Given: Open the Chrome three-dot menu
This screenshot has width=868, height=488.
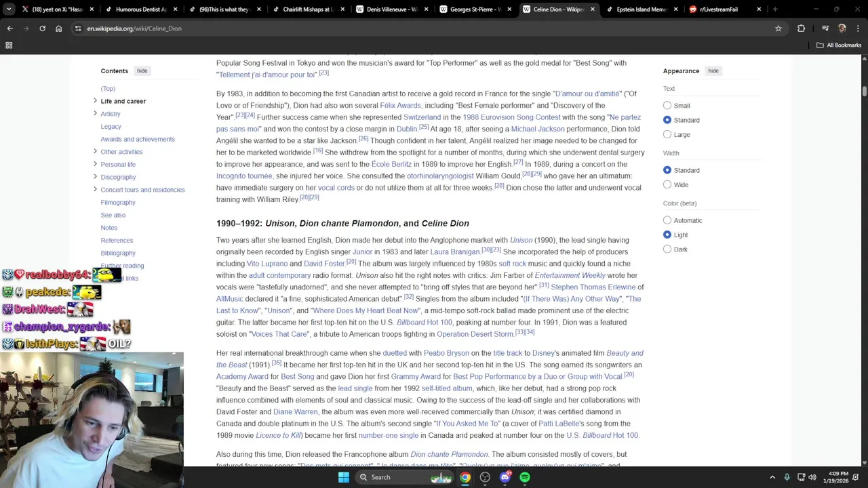Looking at the screenshot, I should pos(857,28).
